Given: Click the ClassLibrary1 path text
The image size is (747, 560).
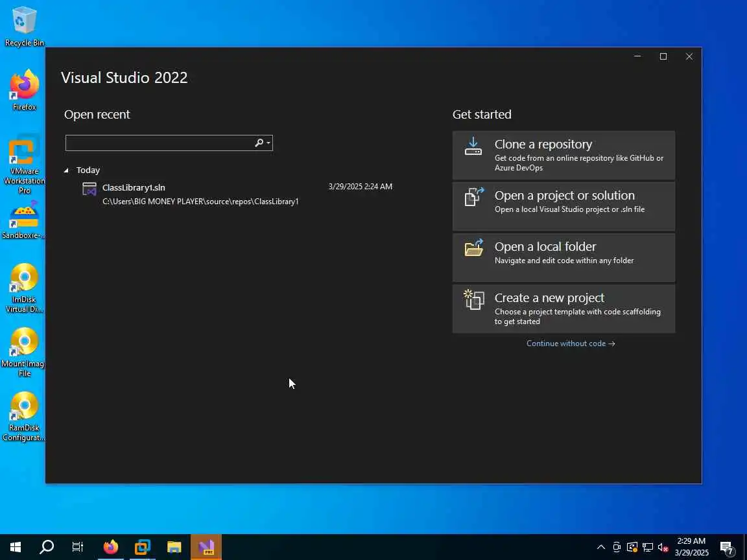Looking at the screenshot, I should 200,202.
